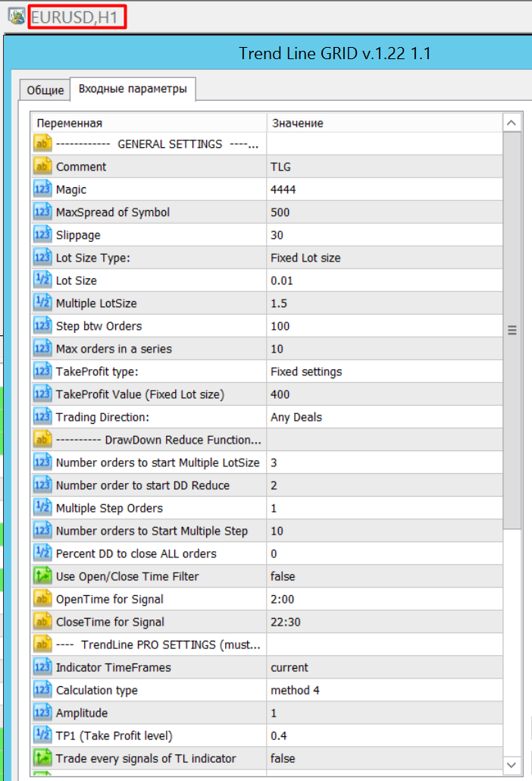This screenshot has width=532, height=781.
Task: Switch to the Общие tab
Action: click(x=45, y=90)
